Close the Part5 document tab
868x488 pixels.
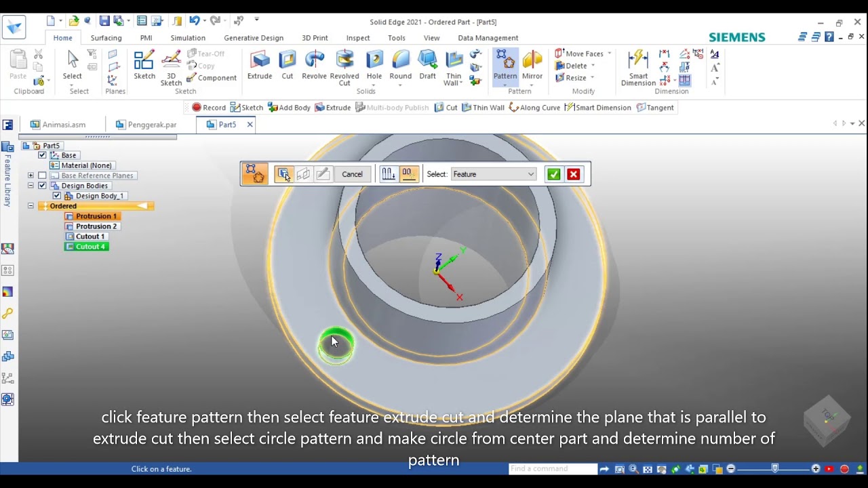250,125
